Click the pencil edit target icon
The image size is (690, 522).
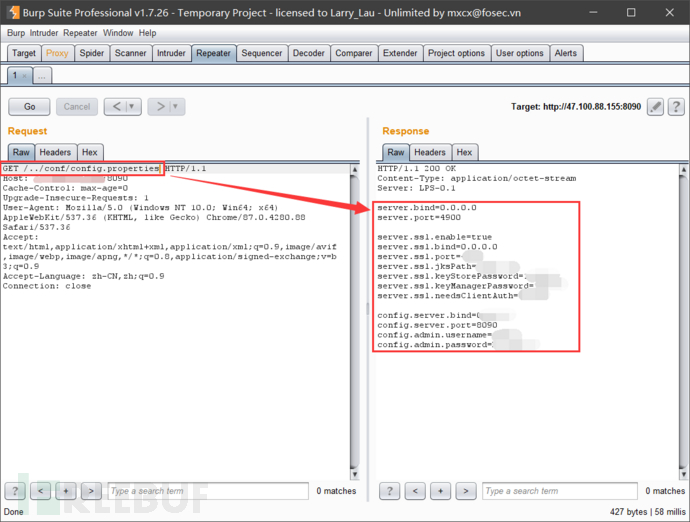(655, 107)
